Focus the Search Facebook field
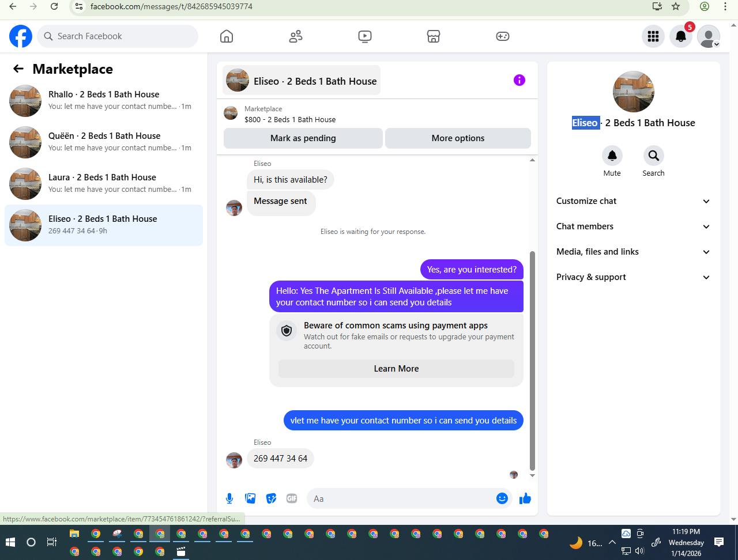This screenshot has height=560, width=738. tap(118, 36)
